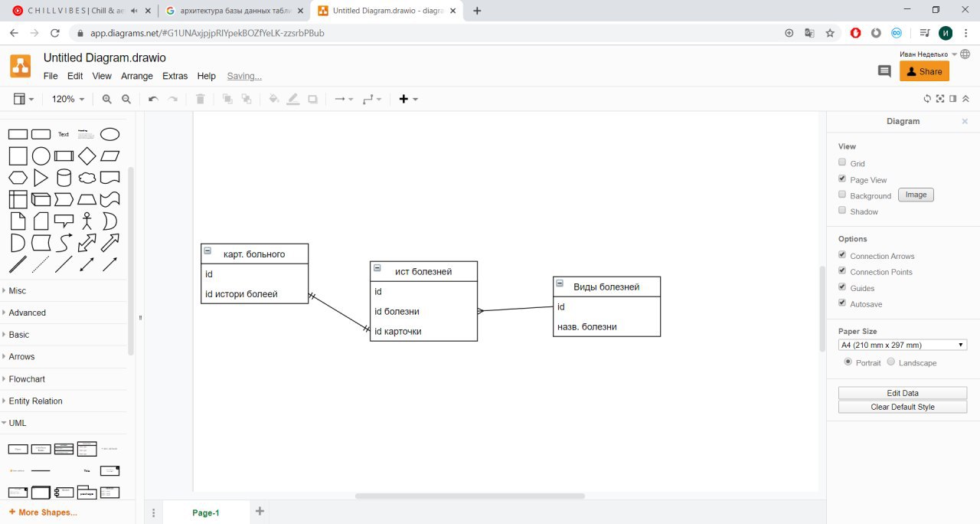Select the Portrait radio button
The width and height of the screenshot is (980, 524).
click(x=848, y=362)
